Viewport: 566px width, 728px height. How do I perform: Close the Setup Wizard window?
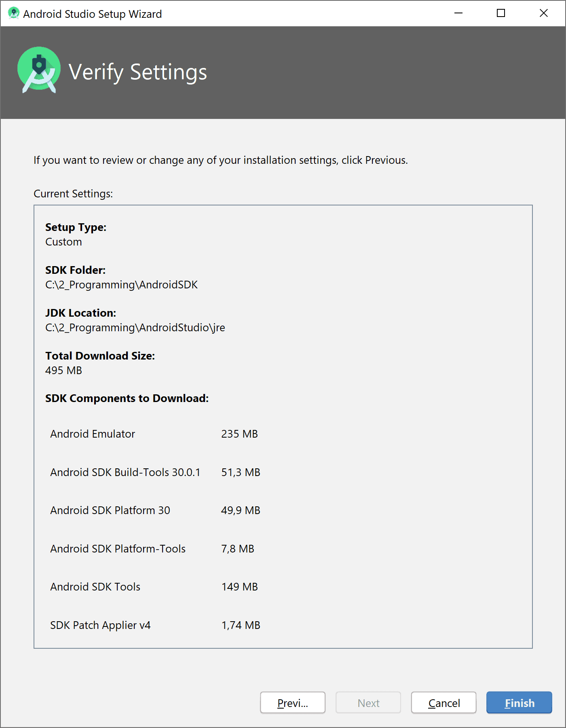point(544,13)
